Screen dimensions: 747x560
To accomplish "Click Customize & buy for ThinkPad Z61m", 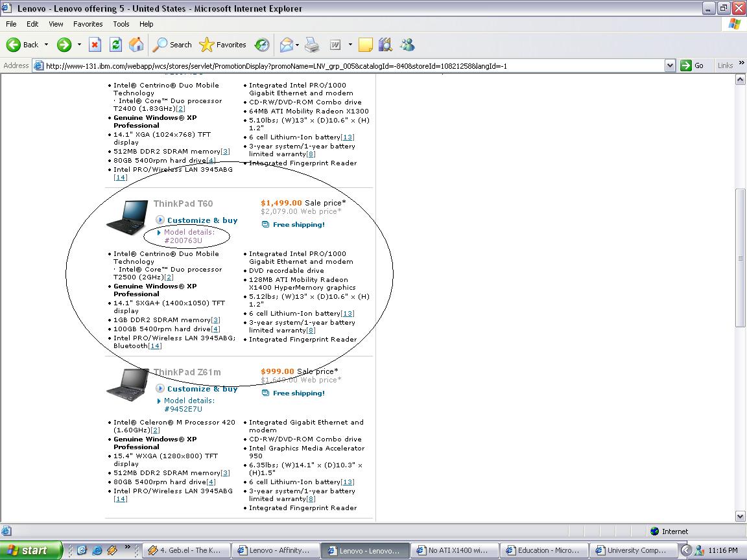I will (x=202, y=389).
